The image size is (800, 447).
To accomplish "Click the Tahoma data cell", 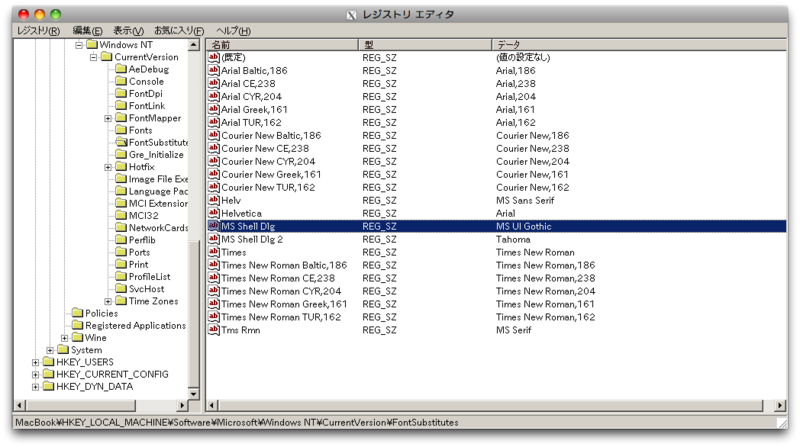I will (513, 239).
